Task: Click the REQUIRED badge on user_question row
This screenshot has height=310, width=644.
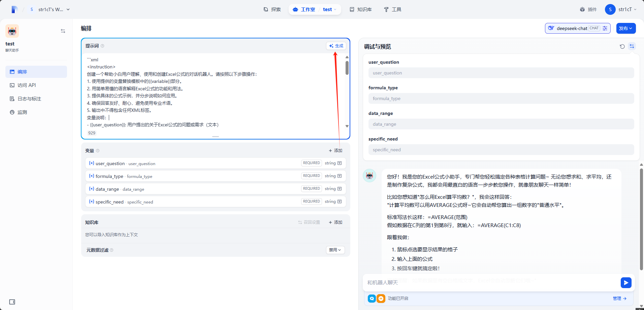Action: 311,163
